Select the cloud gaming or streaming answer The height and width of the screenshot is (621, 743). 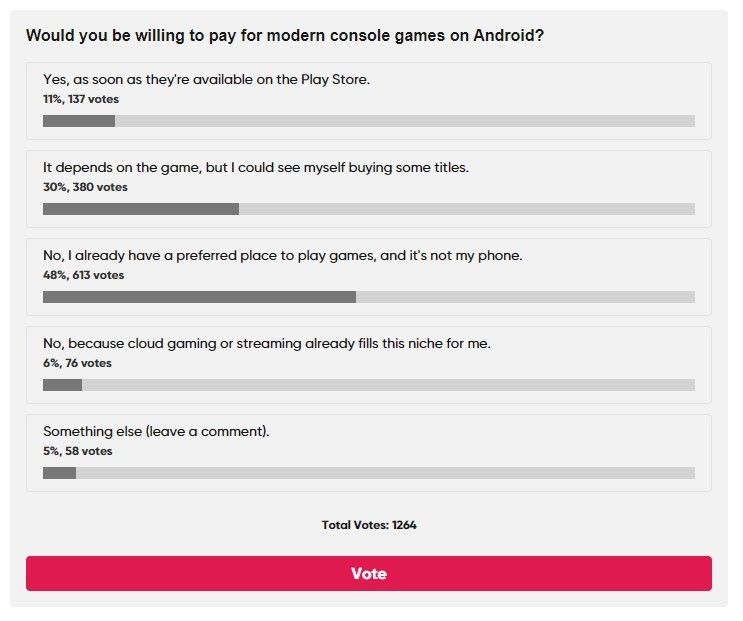tap(266, 343)
